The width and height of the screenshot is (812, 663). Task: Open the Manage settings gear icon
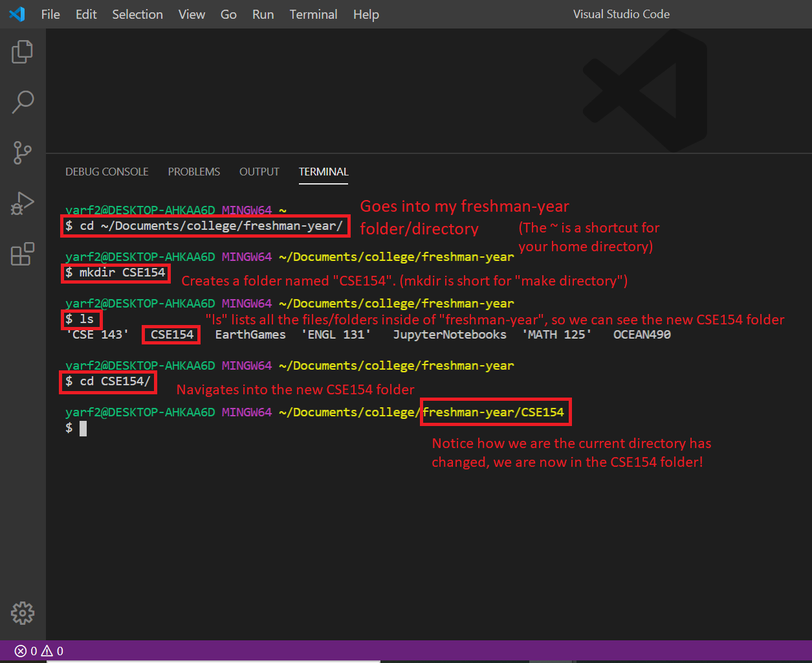pos(23,613)
